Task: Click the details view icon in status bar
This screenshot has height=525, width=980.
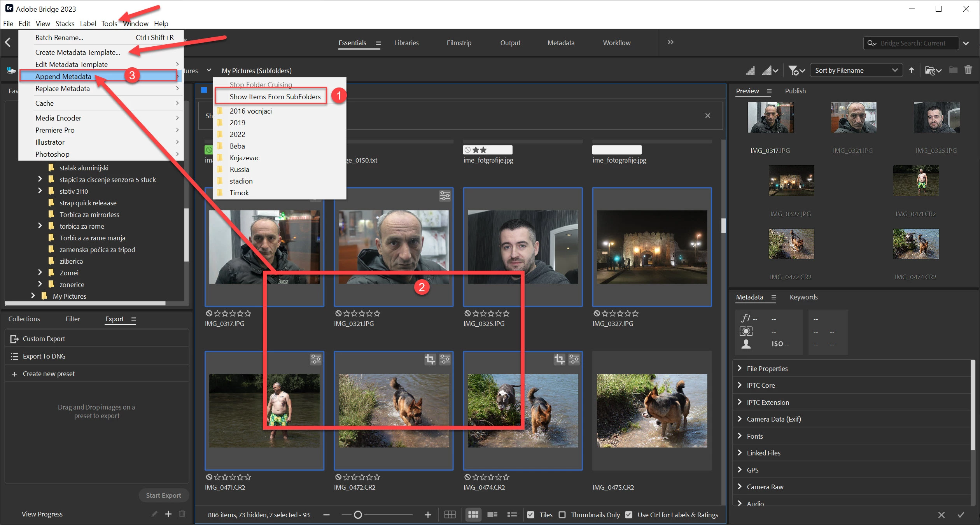Action: pyautogui.click(x=492, y=514)
